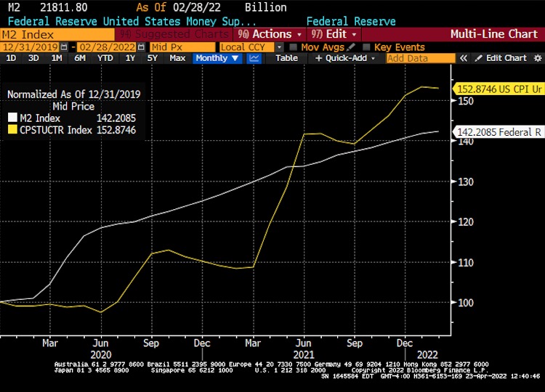The height and width of the screenshot is (392, 545).
Task: Click the Normalized As Of 12/31/2019 text
Action: 73,94
